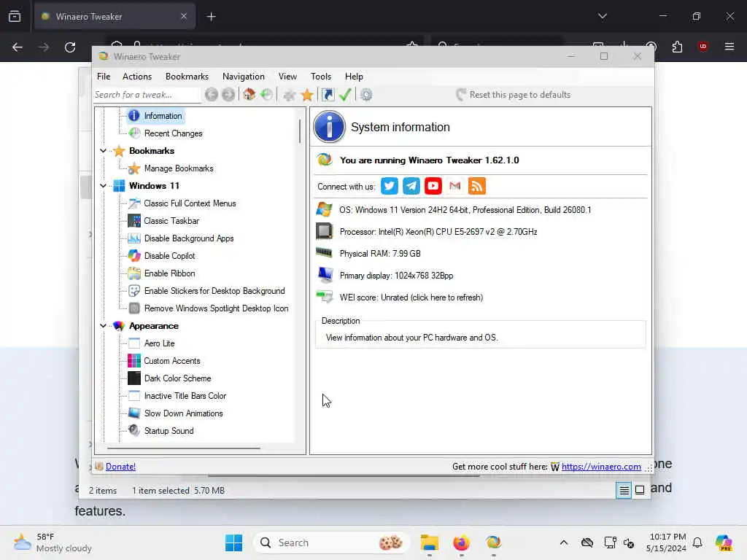Collapse the Windows 11 tree group
Viewport: 747px width, 560px height.
tap(103, 186)
